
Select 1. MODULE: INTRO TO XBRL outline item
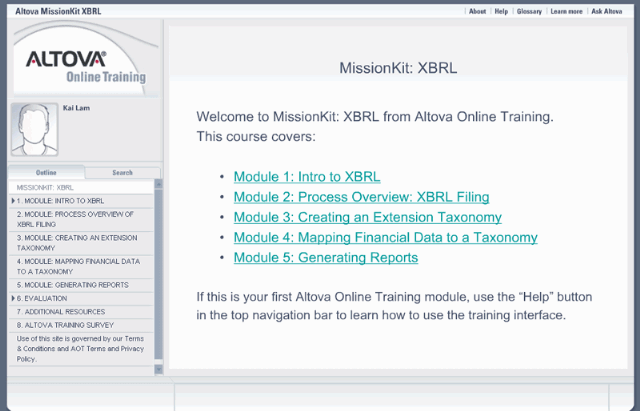[x=81, y=201]
